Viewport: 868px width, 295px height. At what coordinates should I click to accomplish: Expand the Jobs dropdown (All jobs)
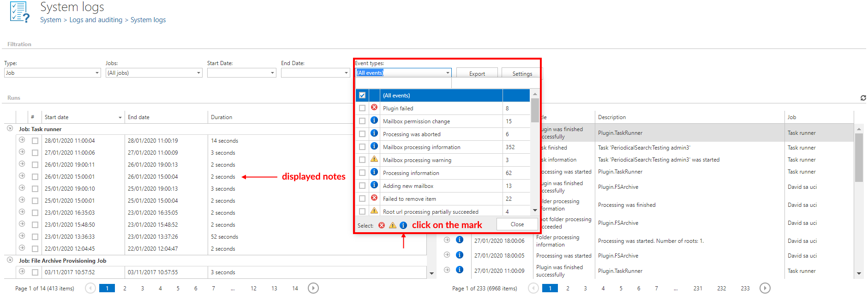154,73
